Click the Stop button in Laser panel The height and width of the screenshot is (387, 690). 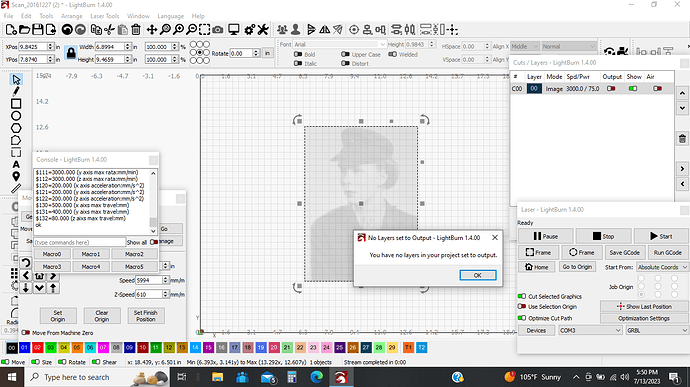tap(603, 236)
